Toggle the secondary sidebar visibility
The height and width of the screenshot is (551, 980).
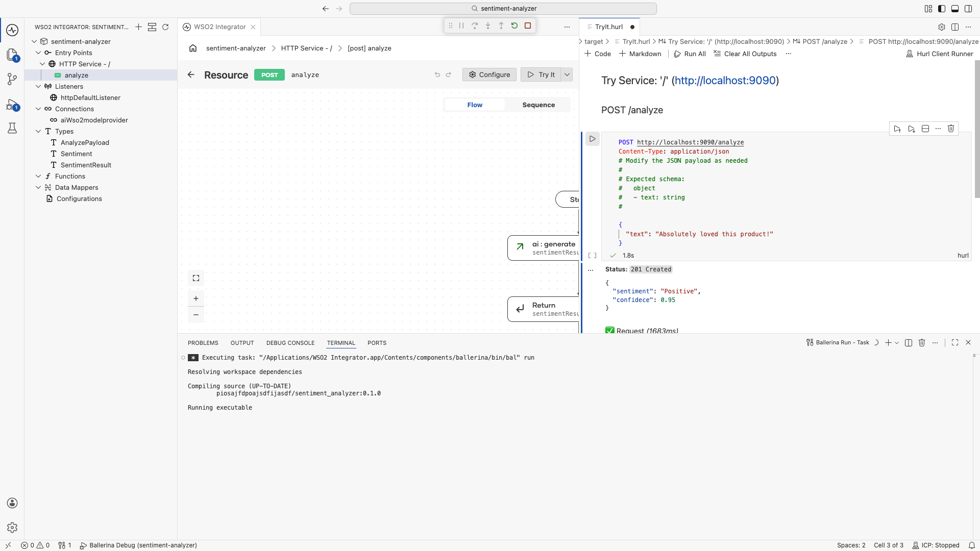pyautogui.click(x=968, y=9)
